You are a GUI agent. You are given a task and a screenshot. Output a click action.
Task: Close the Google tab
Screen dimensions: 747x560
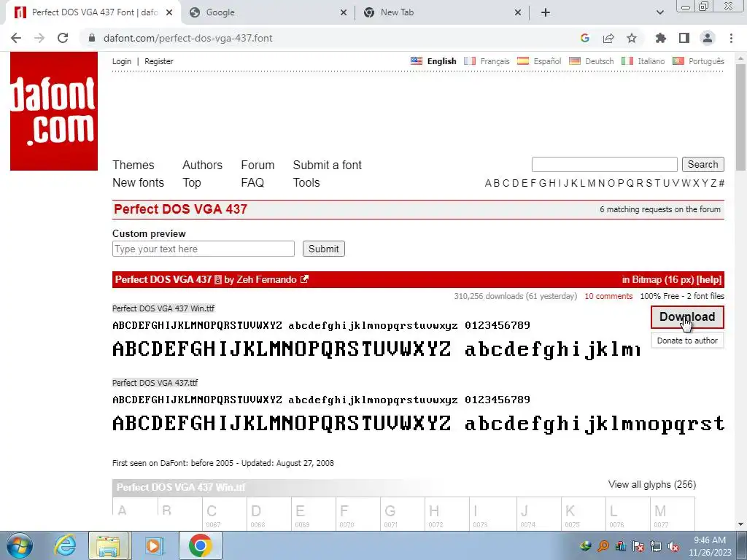pos(344,12)
